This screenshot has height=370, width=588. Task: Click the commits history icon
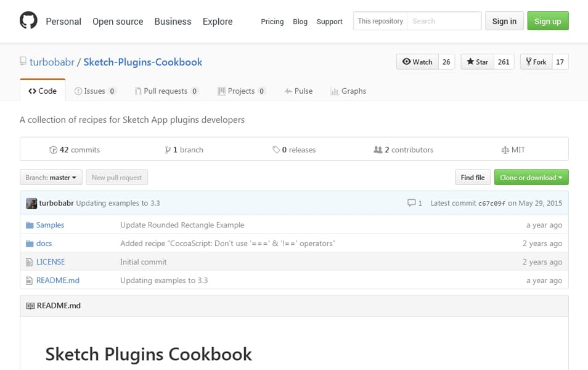54,149
